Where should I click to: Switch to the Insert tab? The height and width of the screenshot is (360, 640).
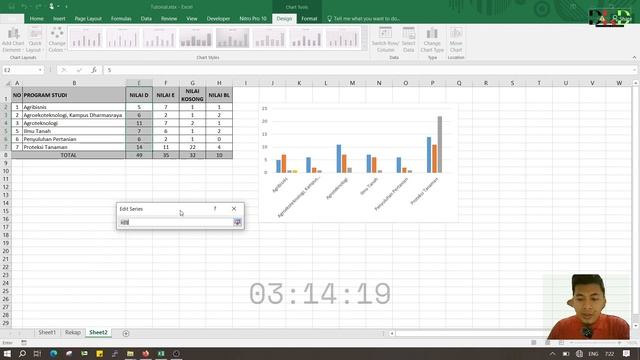pos(59,19)
